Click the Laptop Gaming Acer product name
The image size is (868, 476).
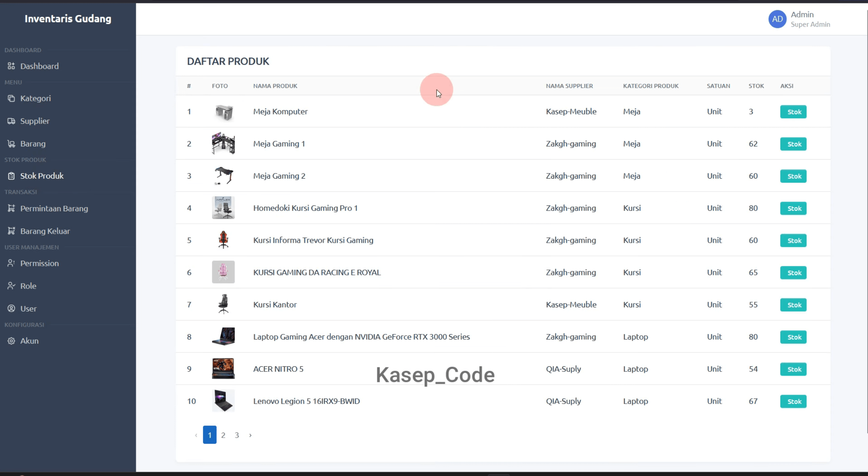pos(361,336)
